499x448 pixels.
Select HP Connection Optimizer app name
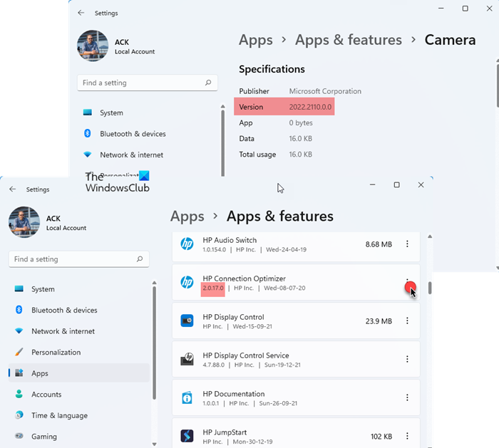click(244, 278)
